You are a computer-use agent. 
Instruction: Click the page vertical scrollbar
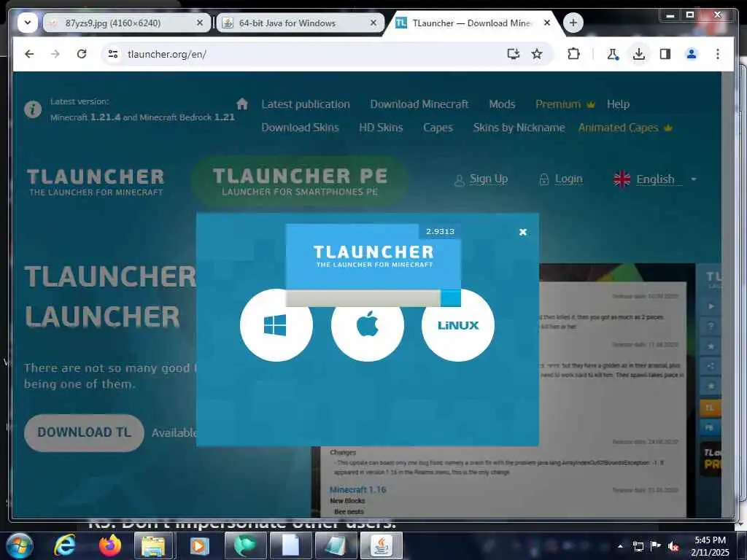coord(727,295)
